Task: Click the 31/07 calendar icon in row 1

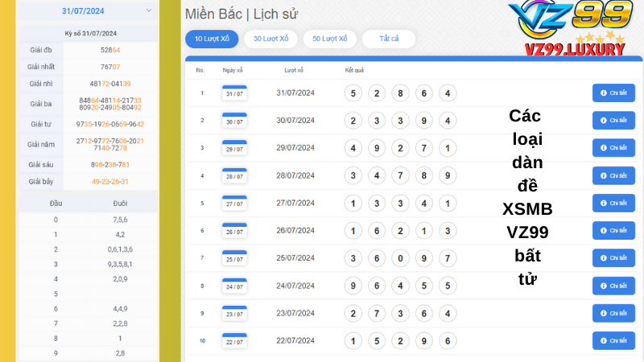Action: point(233,93)
